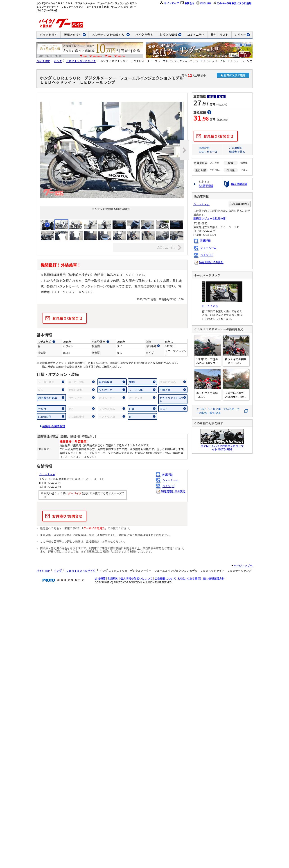Open the バイクを売る menu item
Screen dimensions: 289x868
click(144, 35)
